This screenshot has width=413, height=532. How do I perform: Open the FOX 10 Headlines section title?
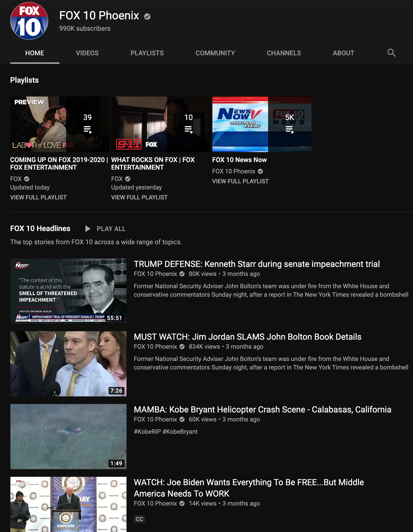click(x=40, y=228)
